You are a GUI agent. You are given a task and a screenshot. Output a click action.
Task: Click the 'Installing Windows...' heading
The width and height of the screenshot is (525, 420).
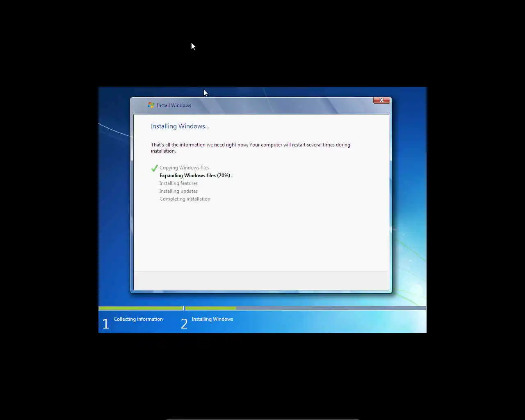click(x=180, y=126)
